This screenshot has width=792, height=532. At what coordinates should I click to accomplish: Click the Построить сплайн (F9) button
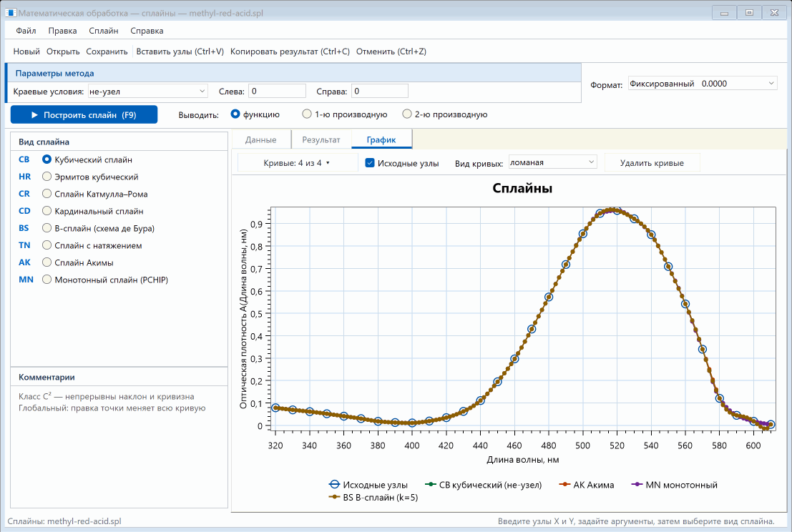coord(84,114)
